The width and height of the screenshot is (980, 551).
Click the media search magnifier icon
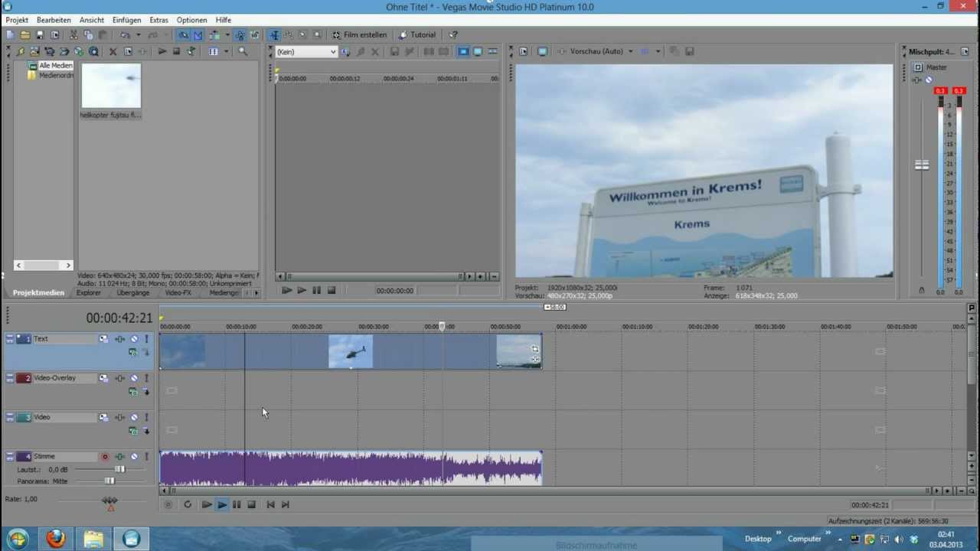243,51
